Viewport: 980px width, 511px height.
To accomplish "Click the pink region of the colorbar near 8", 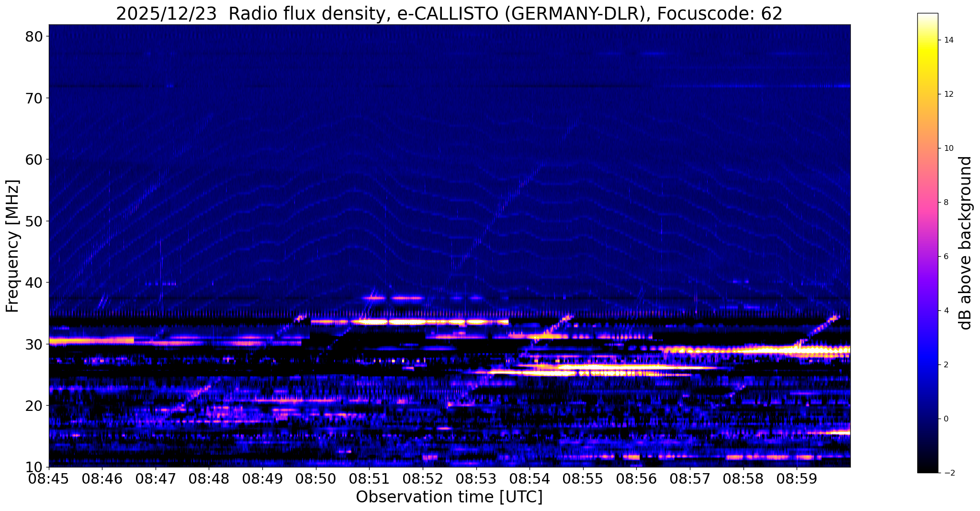I will point(927,203).
